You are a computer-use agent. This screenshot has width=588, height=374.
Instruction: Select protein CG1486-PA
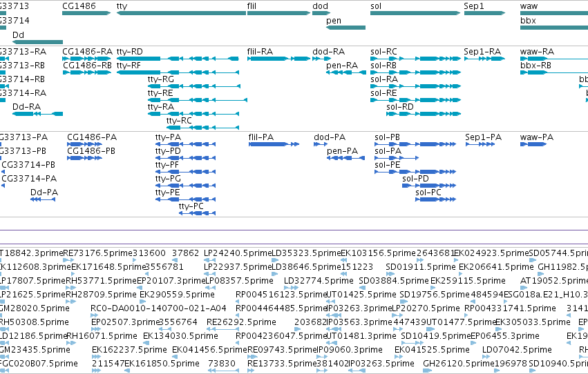click(84, 144)
